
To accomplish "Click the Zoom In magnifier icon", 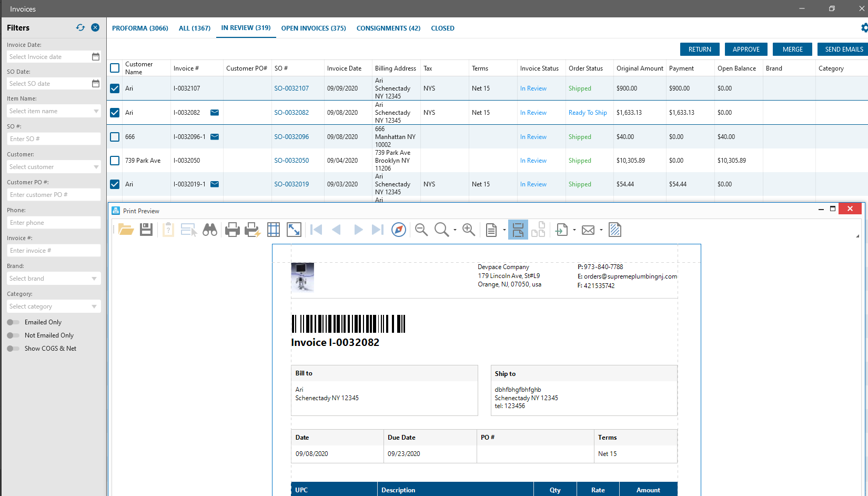I will (468, 230).
